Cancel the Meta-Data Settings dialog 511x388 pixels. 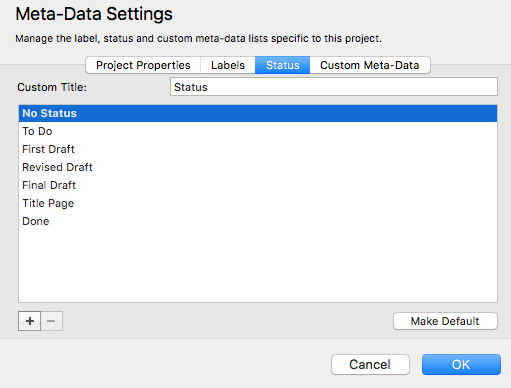tap(370, 364)
